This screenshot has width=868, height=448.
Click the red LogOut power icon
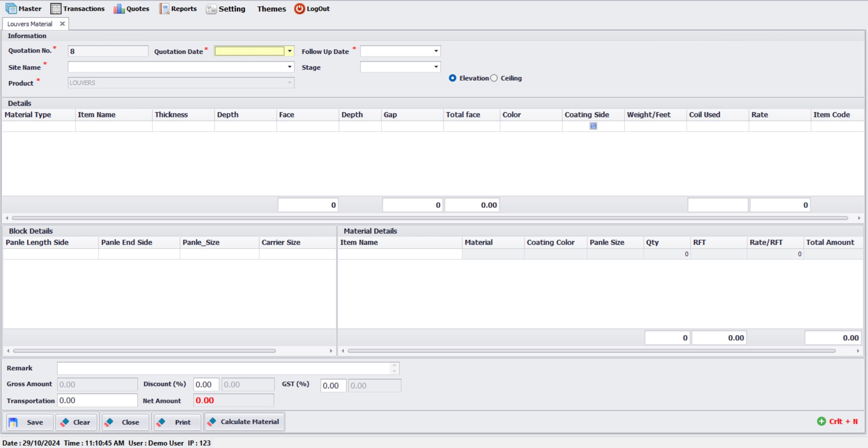pos(299,9)
